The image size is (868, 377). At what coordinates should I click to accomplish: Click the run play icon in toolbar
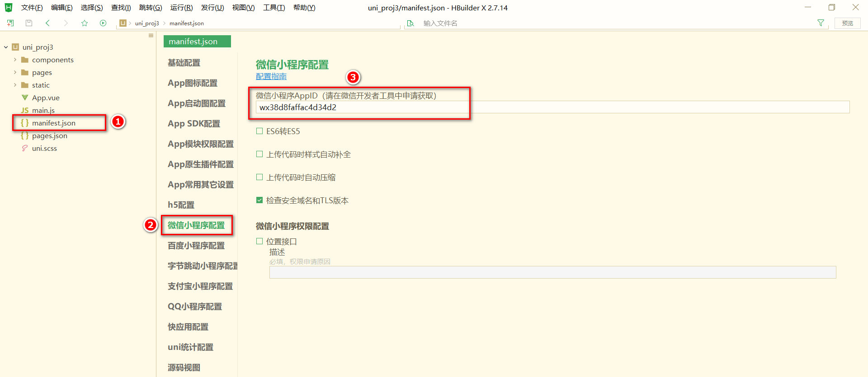click(x=103, y=23)
